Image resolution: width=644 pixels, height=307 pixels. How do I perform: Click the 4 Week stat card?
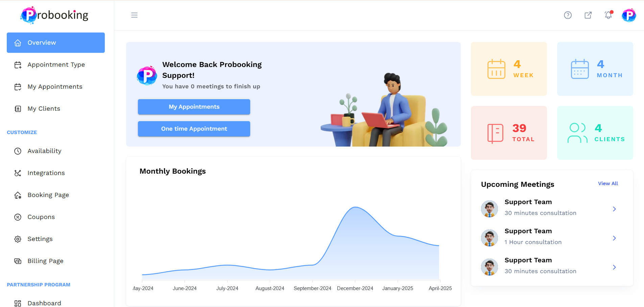[x=509, y=69]
